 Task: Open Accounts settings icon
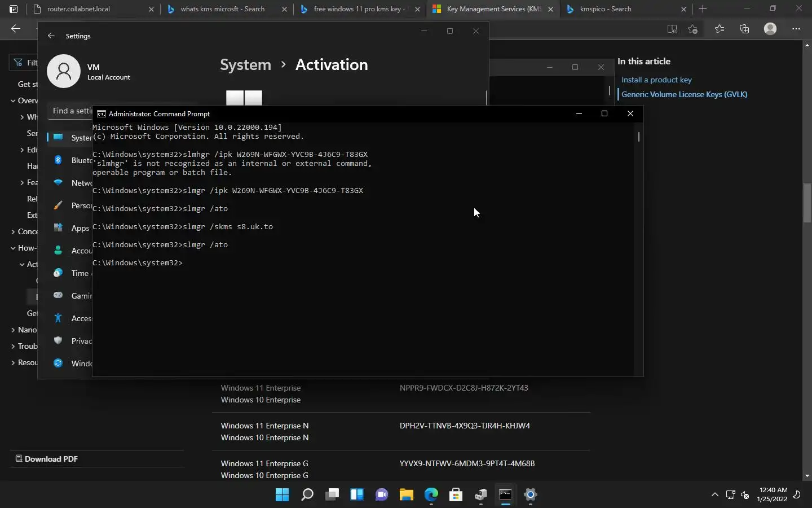tap(58, 251)
